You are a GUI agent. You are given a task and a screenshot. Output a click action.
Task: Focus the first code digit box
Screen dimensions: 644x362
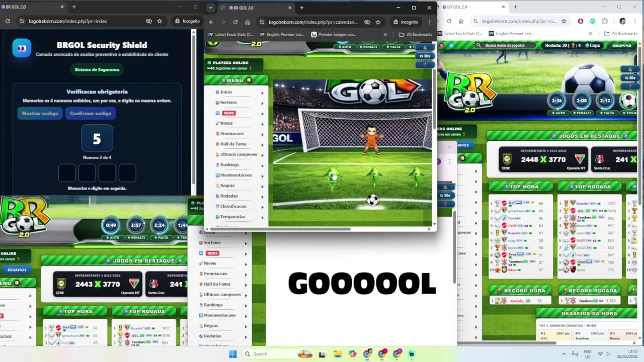67,173
